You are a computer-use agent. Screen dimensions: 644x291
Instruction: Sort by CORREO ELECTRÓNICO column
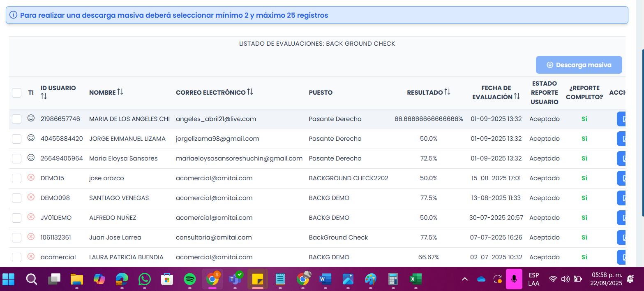250,92
